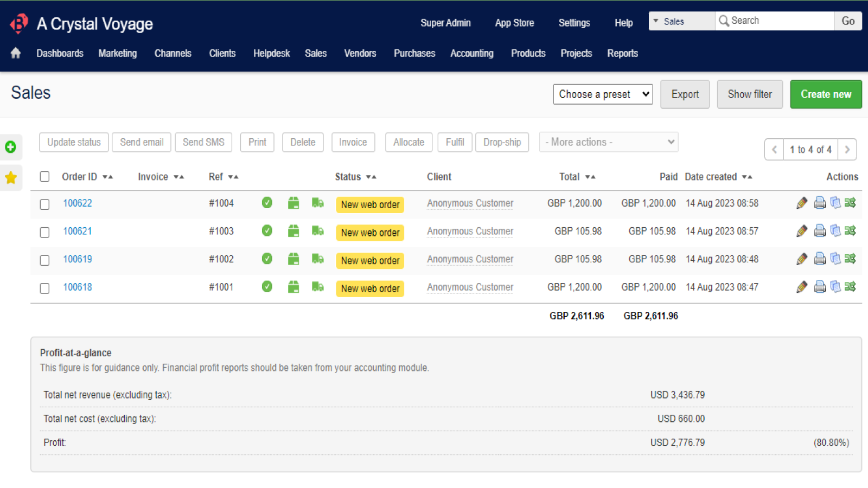Go to the Accounting menu
The height and width of the screenshot is (488, 868).
tap(471, 53)
